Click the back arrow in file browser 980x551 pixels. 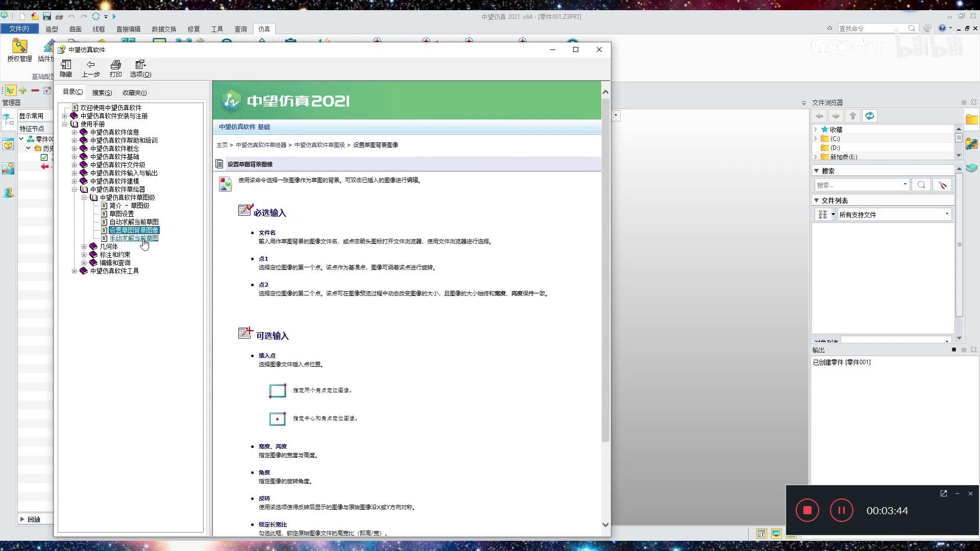pos(820,116)
